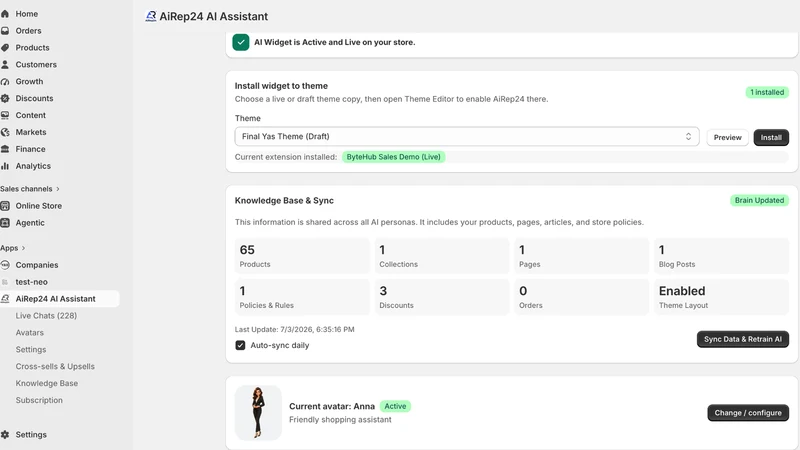Open the Products section
The image size is (800, 450).
point(32,47)
